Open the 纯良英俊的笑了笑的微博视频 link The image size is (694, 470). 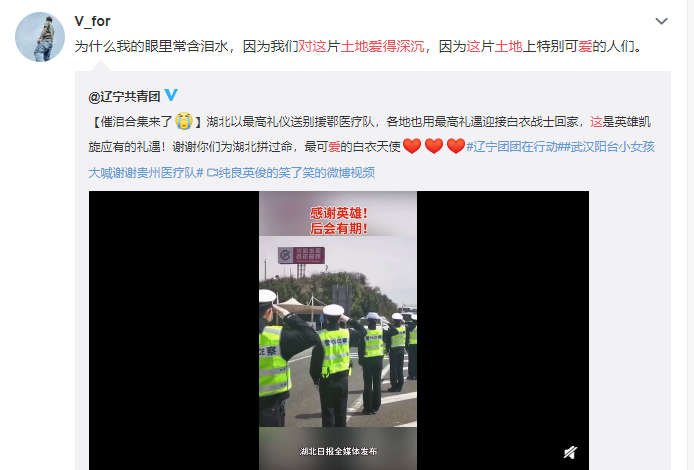297,172
